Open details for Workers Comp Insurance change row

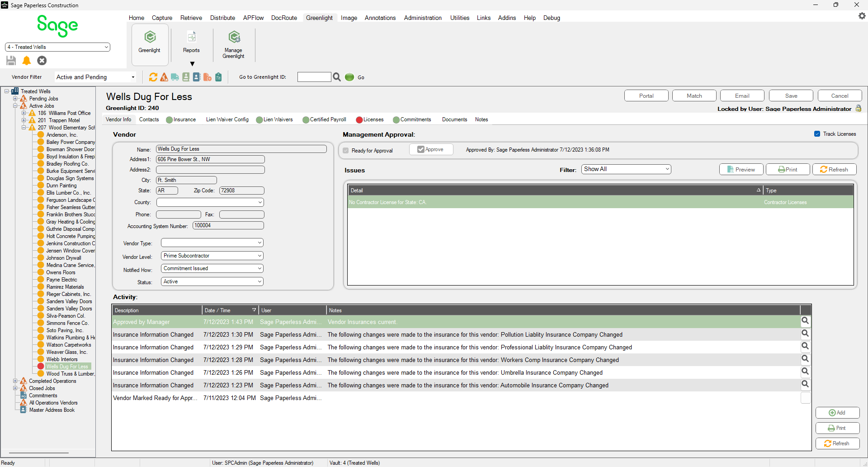point(805,359)
